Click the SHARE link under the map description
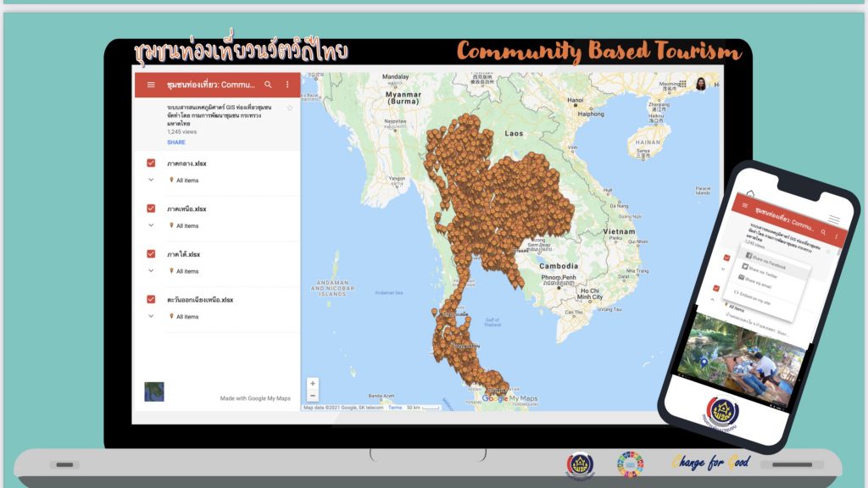 (176, 142)
